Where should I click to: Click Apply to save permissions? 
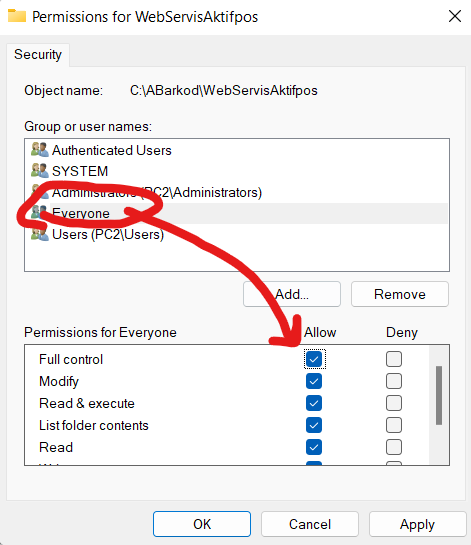[417, 524]
